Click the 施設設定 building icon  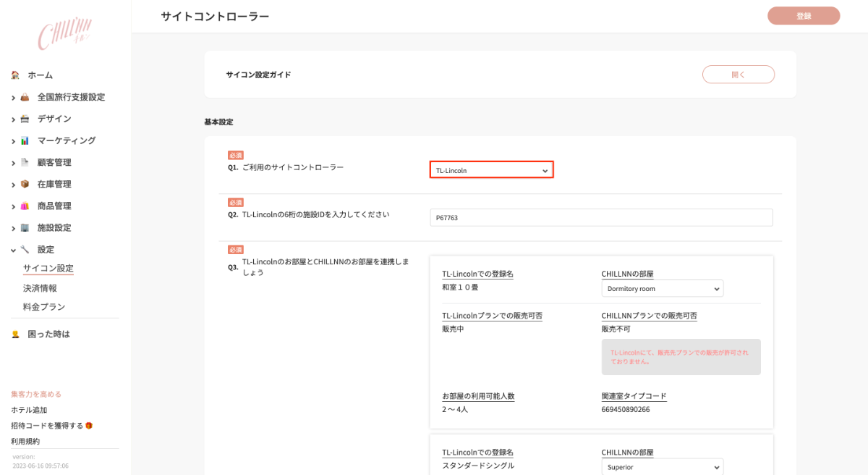click(x=25, y=227)
